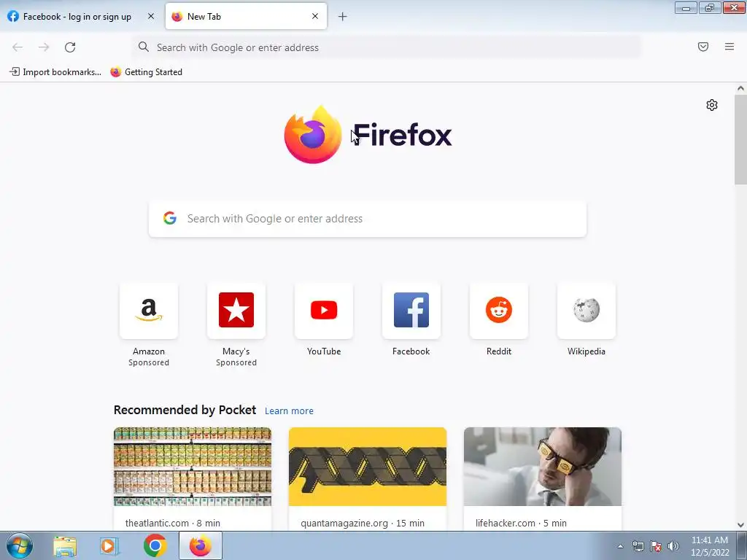Click the text quantamagazine.org · 15 min

363,523
